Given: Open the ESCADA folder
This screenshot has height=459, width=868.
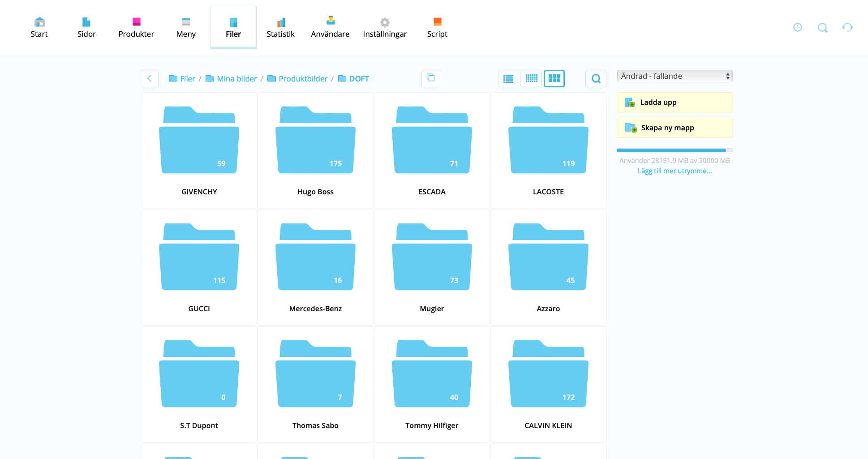Looking at the screenshot, I should coord(432,150).
